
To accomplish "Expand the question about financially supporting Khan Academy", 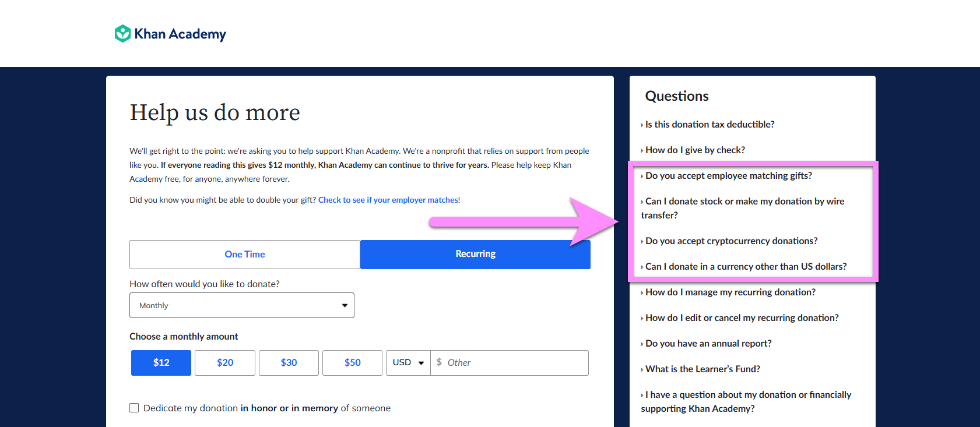I will tap(746, 401).
